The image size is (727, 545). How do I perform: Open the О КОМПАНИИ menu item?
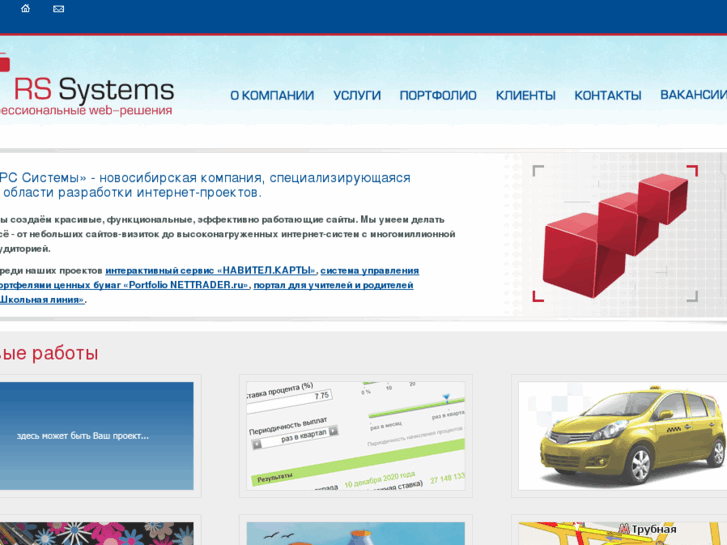(x=272, y=96)
